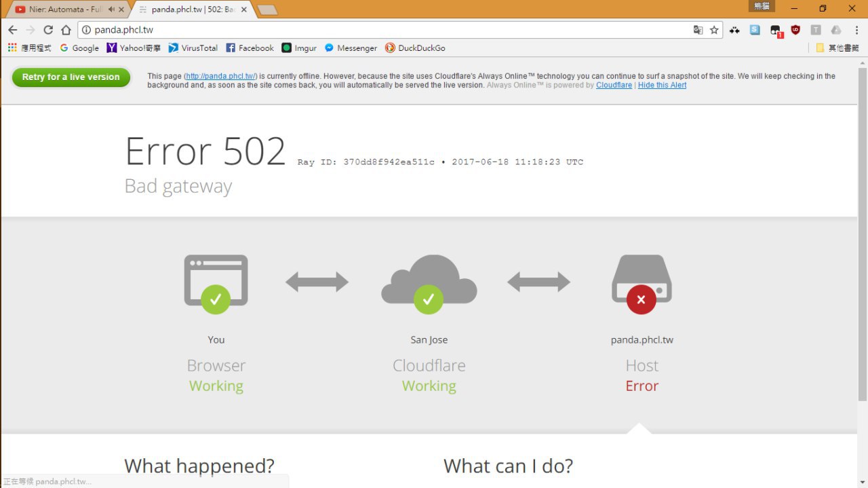Click Retry for a live version
The image size is (868, 488).
71,77
